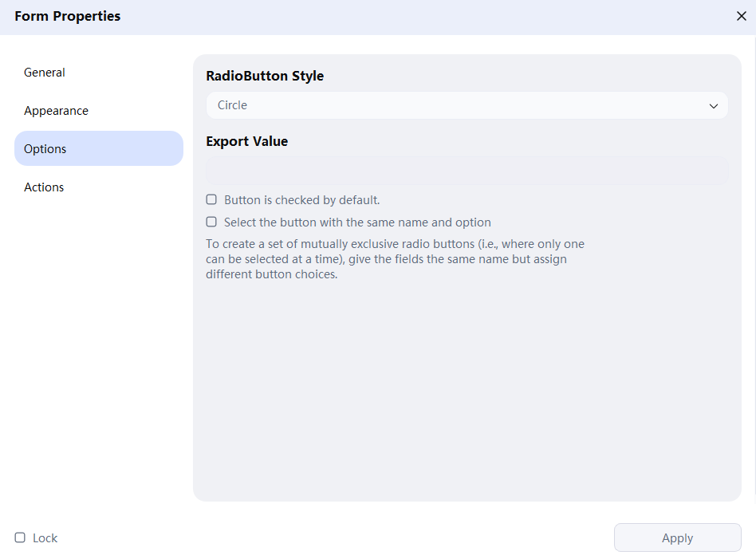Dismiss the dialog with the X icon
The height and width of the screenshot is (559, 756).
coord(741,15)
